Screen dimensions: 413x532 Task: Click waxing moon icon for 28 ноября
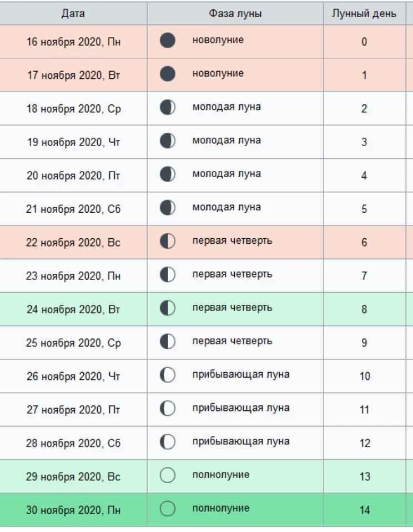point(168,441)
